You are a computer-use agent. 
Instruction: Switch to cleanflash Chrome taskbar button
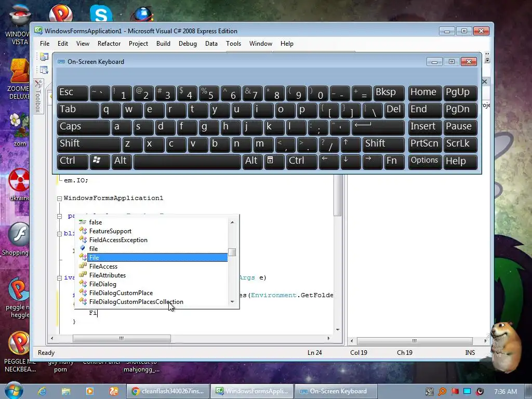(x=168, y=391)
